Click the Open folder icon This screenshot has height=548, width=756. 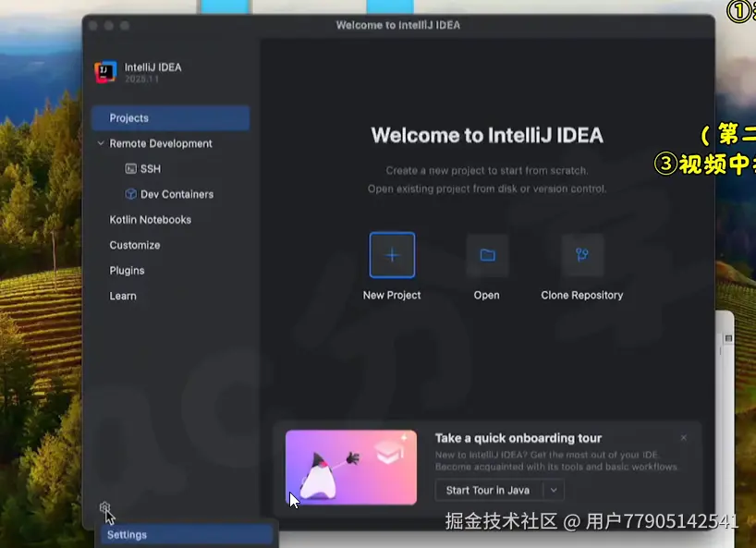click(x=487, y=255)
